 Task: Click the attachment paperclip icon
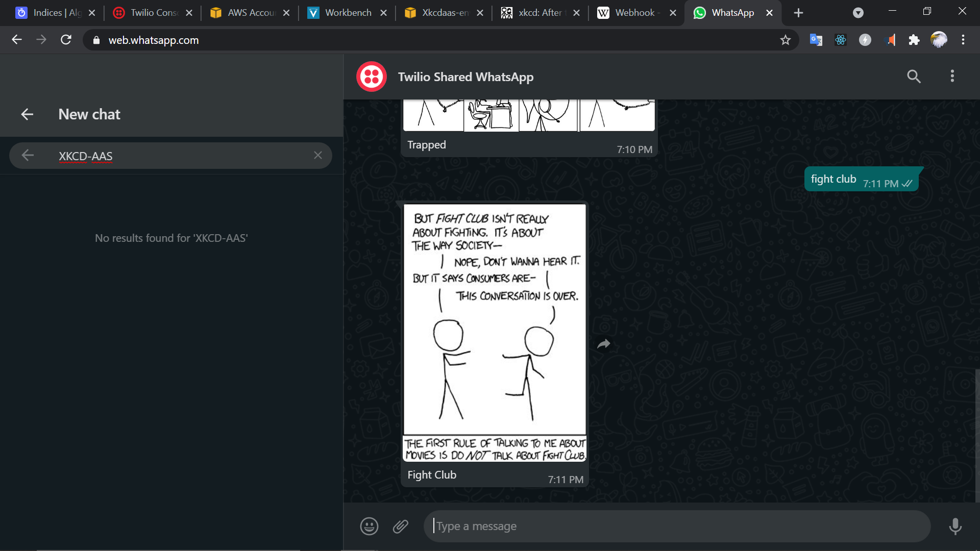(401, 526)
